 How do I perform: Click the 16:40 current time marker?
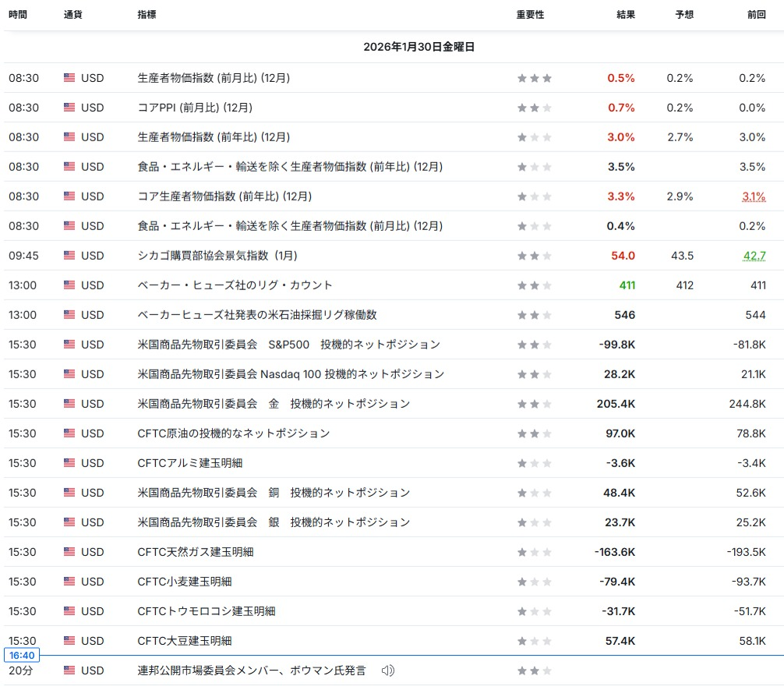[x=20, y=656]
